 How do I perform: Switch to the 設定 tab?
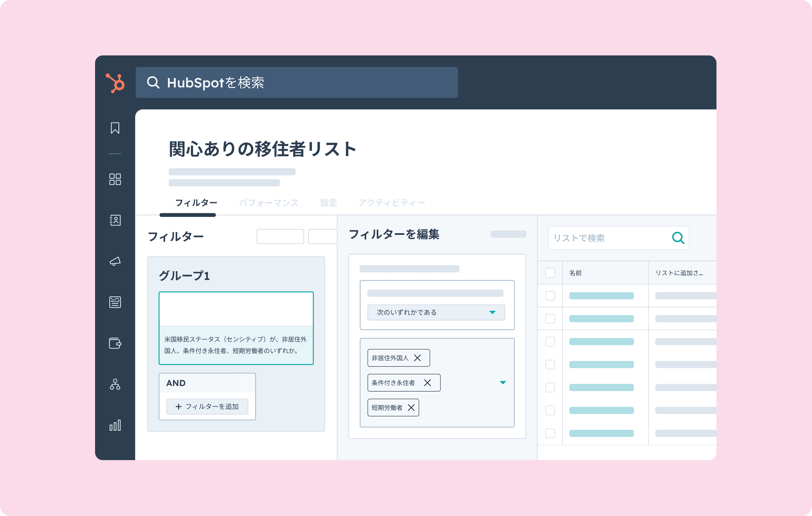tap(328, 203)
